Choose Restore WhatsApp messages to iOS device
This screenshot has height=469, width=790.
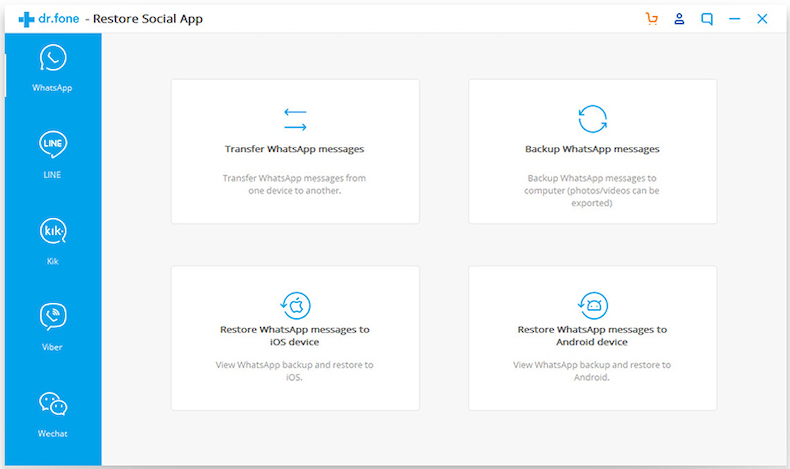294,335
